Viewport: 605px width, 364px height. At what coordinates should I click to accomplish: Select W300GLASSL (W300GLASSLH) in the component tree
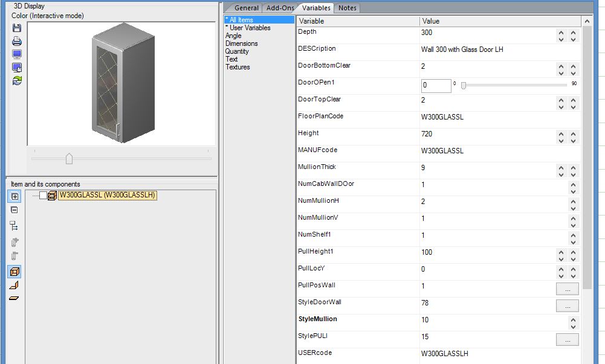coord(107,195)
